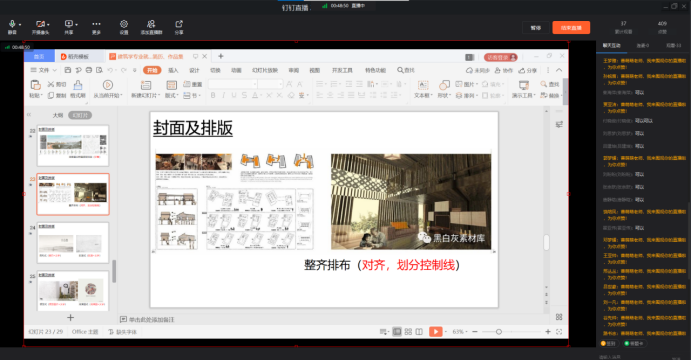691x361 pixels.
Task: Click the orange 结束直播 button
Action: pyautogui.click(x=571, y=28)
